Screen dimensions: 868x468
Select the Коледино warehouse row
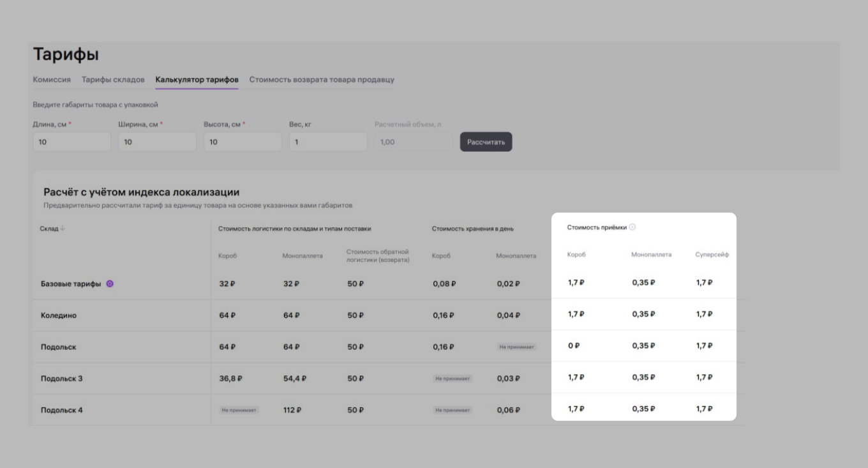[59, 315]
